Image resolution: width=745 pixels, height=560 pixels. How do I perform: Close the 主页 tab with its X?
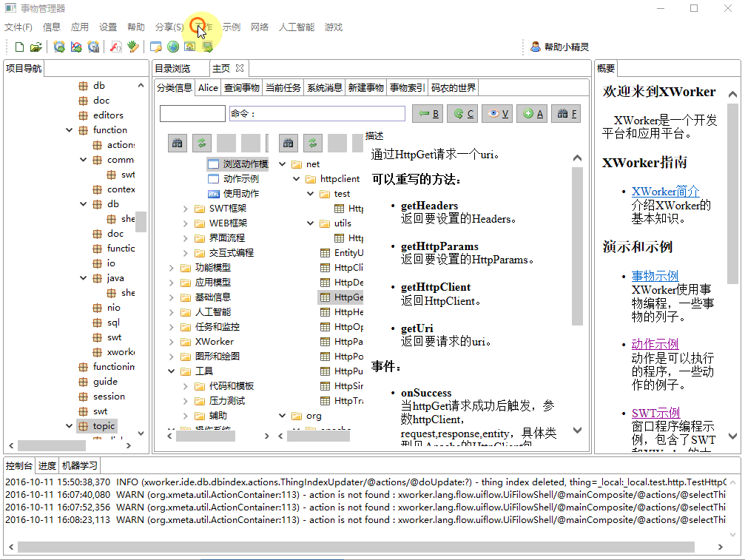(240, 68)
